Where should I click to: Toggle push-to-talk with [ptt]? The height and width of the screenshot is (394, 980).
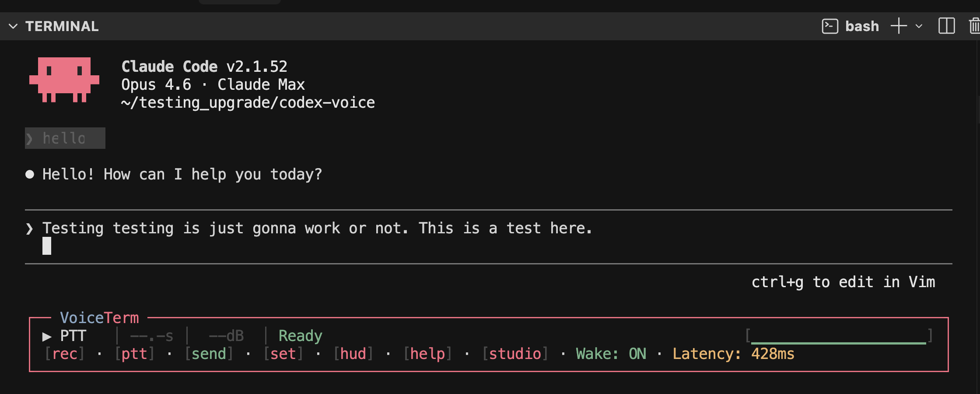pos(135,354)
